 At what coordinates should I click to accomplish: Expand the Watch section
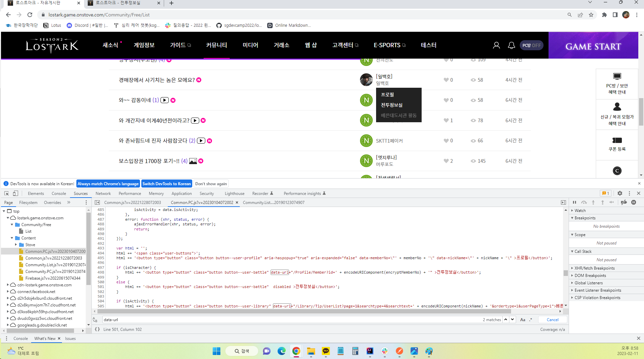pos(606,210)
